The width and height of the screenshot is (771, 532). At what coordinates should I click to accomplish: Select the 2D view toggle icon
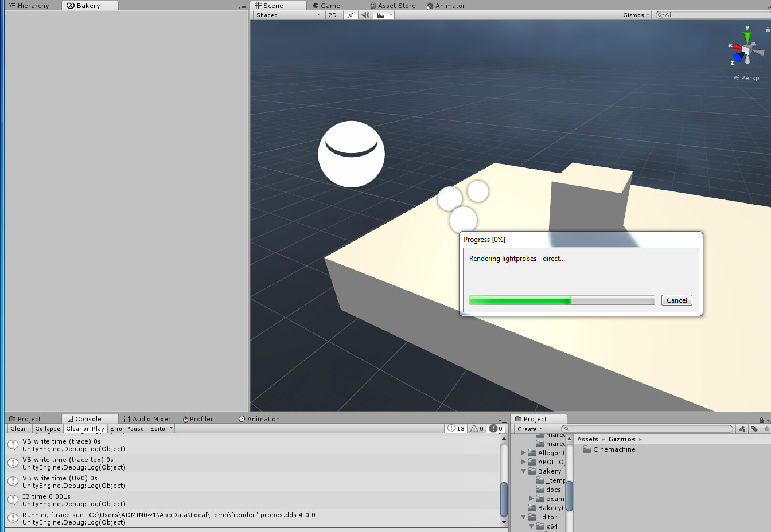(x=332, y=15)
